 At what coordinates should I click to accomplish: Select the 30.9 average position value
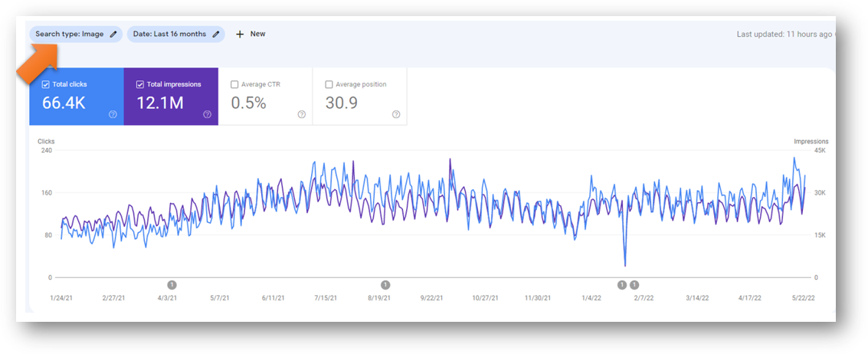click(x=341, y=103)
